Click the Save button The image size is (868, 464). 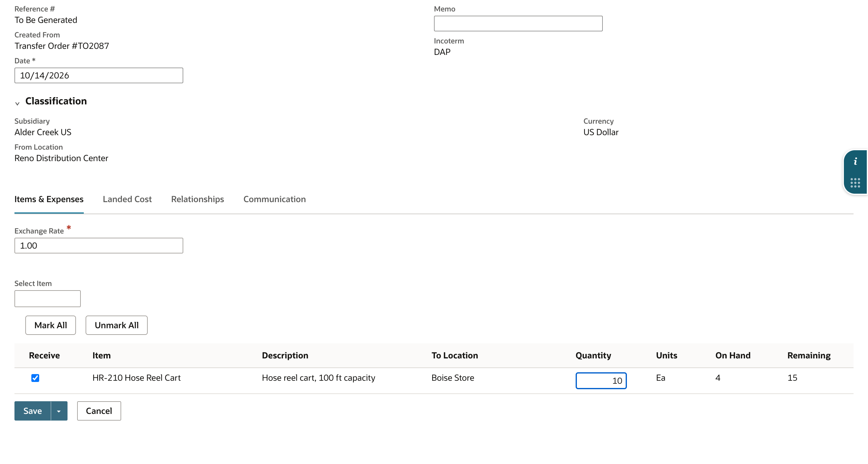[x=33, y=411]
